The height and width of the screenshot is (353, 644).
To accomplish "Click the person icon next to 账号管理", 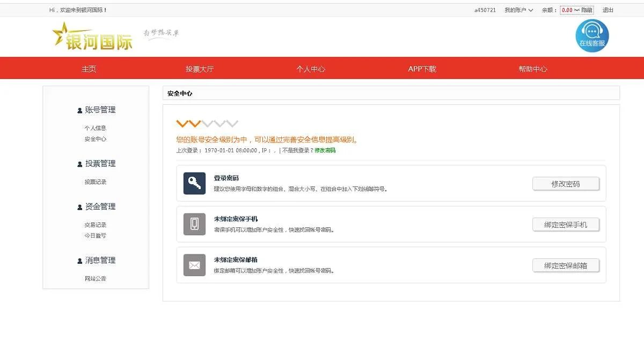I will 80,110.
